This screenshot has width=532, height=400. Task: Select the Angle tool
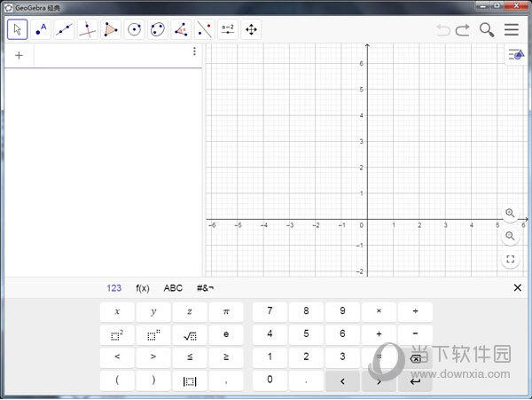(x=181, y=29)
